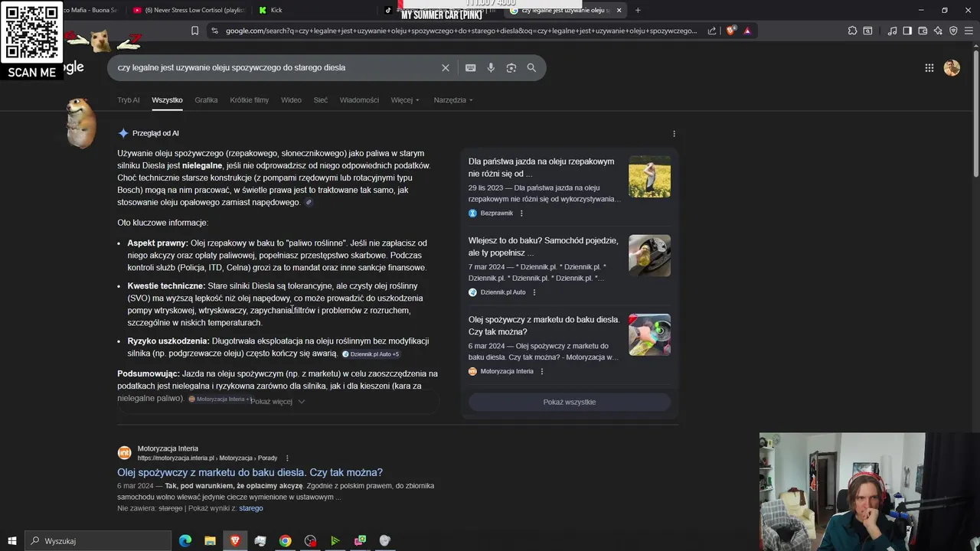Viewport: 980px width, 551px height.
Task: Bookmark this page in the address bar
Action: [x=194, y=31]
